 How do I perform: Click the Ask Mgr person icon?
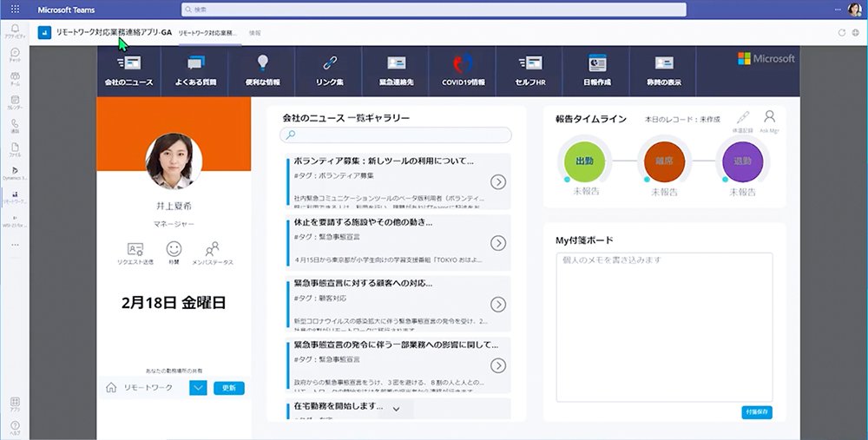769,117
